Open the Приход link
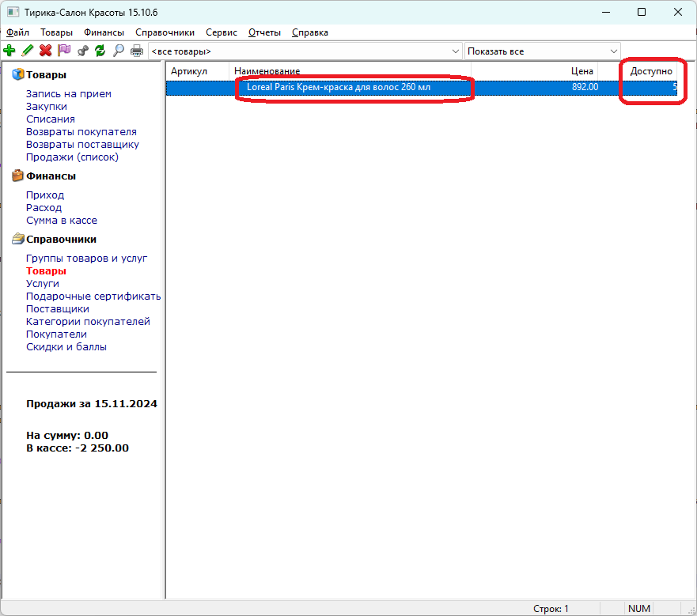 [45, 195]
